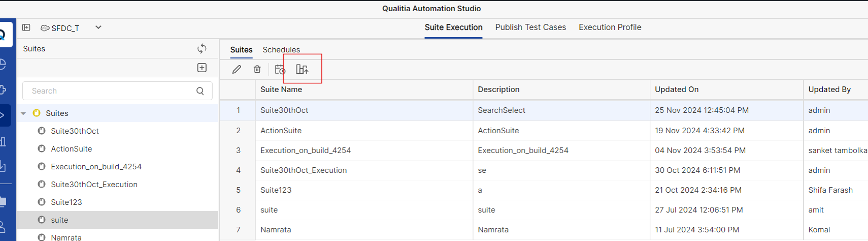The image size is (868, 241).
Task: Click the edit suite pencil icon
Action: click(237, 69)
